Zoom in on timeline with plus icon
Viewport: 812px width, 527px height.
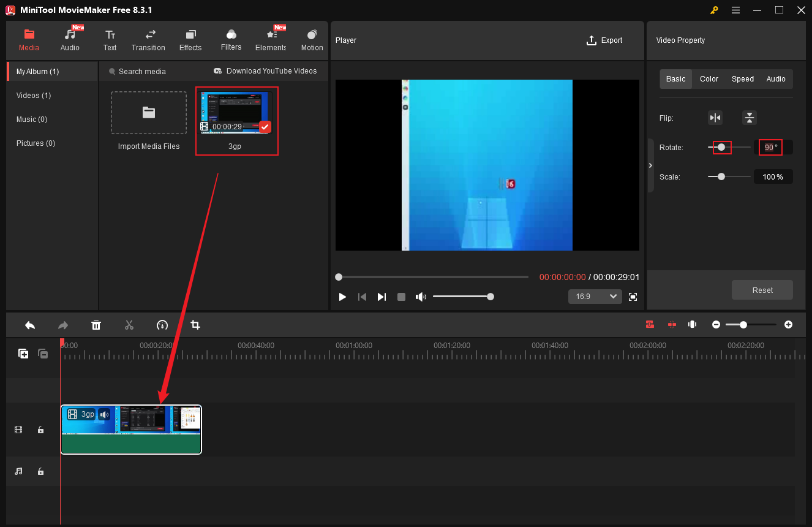(x=788, y=325)
